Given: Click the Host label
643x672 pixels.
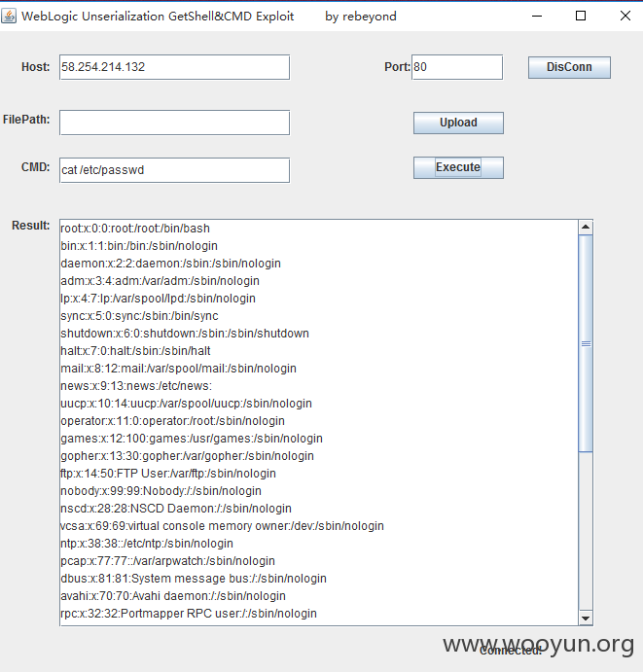Looking at the screenshot, I should click(36, 67).
